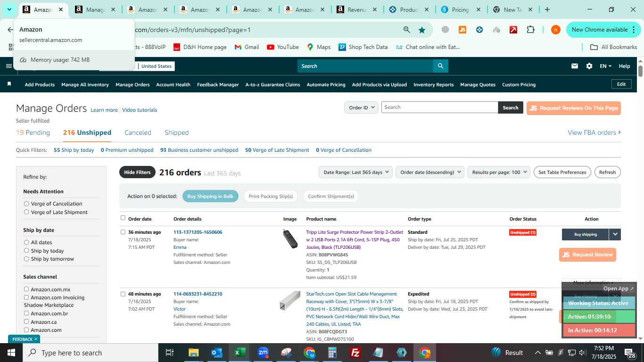Open the Seller Central hamburger menu

pos(8,66)
